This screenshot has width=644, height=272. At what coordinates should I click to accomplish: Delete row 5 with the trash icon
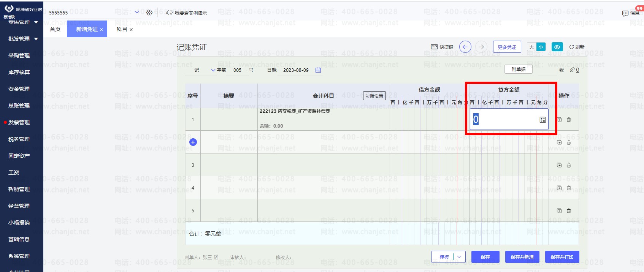pos(569,211)
